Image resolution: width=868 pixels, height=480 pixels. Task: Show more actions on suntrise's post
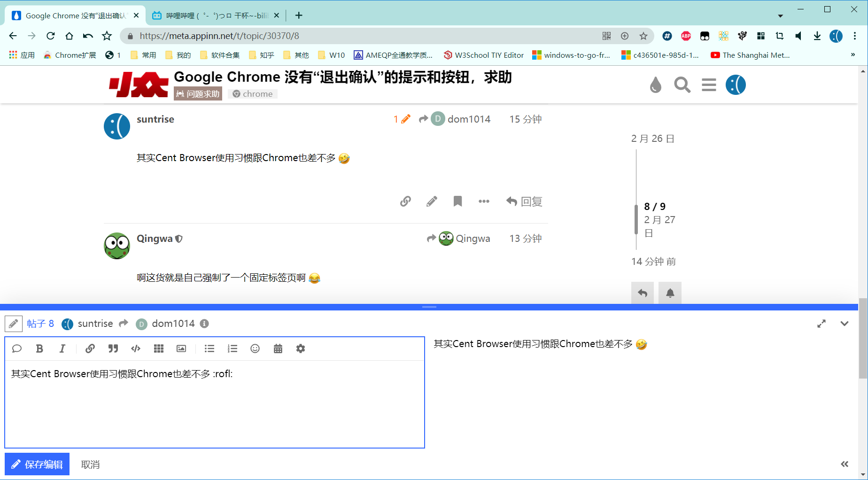(484, 201)
